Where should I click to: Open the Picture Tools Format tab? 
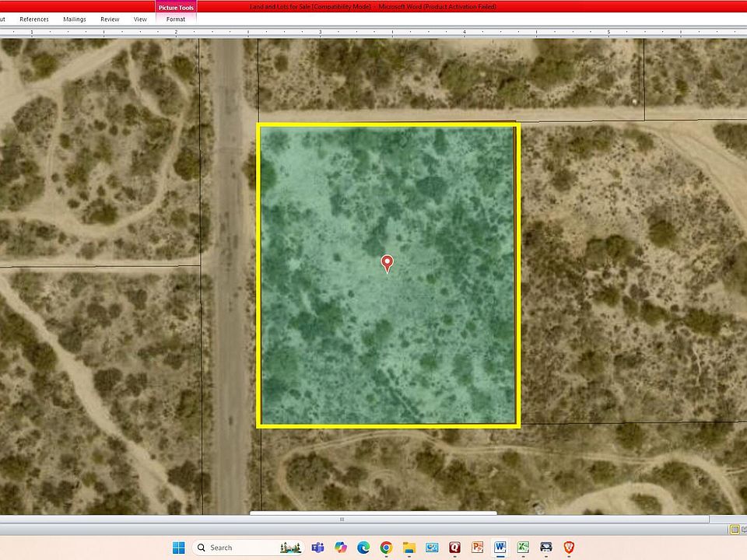(x=176, y=19)
